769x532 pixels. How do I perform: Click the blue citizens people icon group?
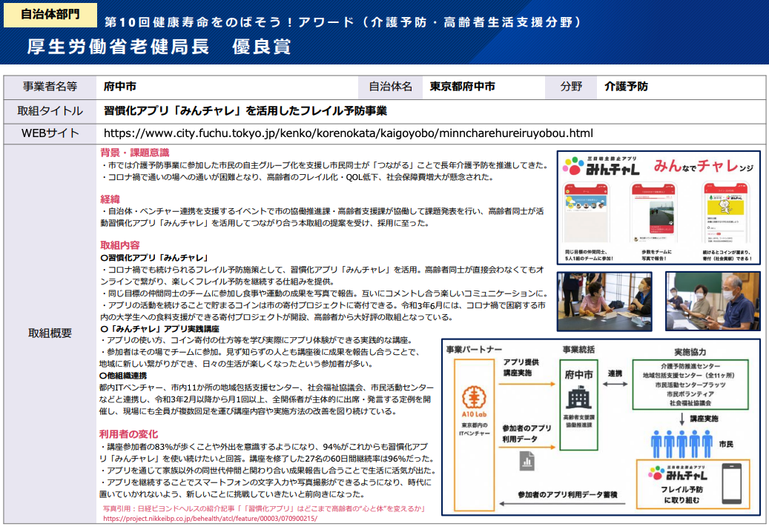tap(681, 444)
